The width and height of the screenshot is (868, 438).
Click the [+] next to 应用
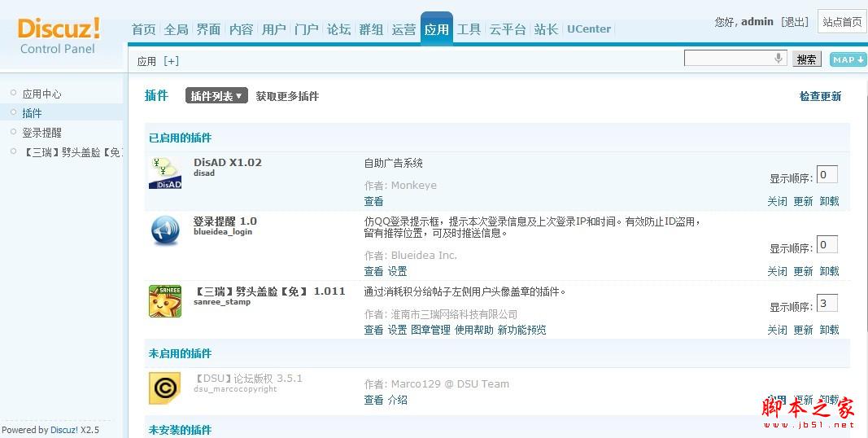coord(171,61)
